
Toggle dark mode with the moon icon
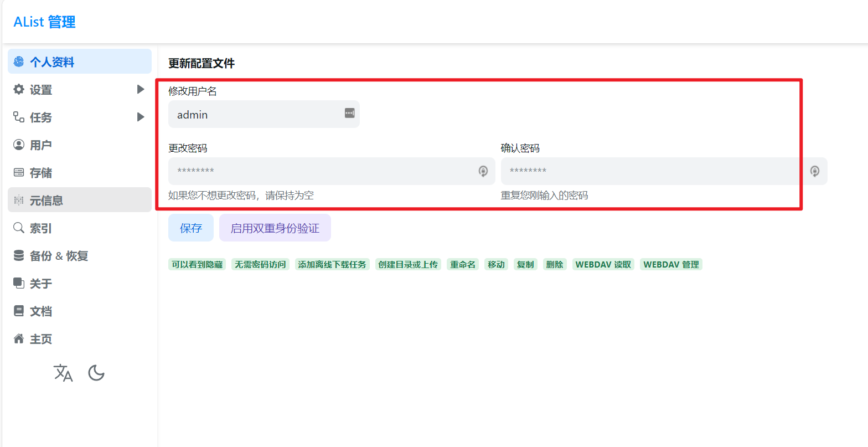click(96, 373)
